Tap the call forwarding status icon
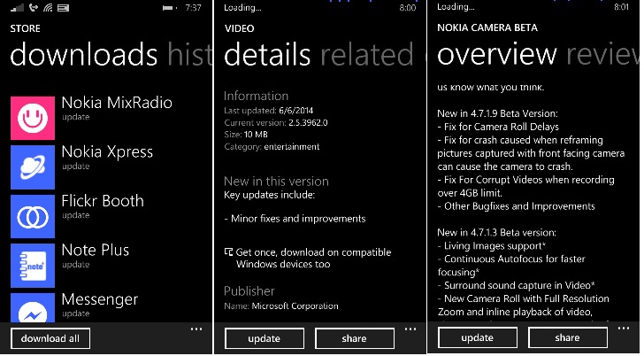Image resolution: width=644 pixels, height=356 pixels. (34, 7)
